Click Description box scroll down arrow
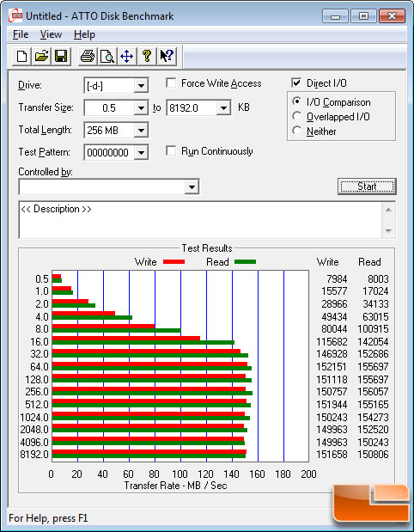The width and height of the screenshot is (414, 532). tap(388, 231)
